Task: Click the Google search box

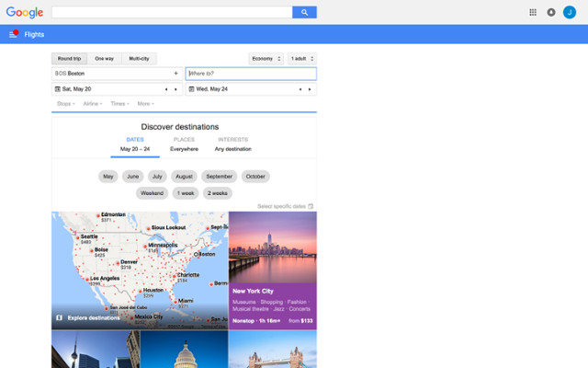Action: pos(172,12)
